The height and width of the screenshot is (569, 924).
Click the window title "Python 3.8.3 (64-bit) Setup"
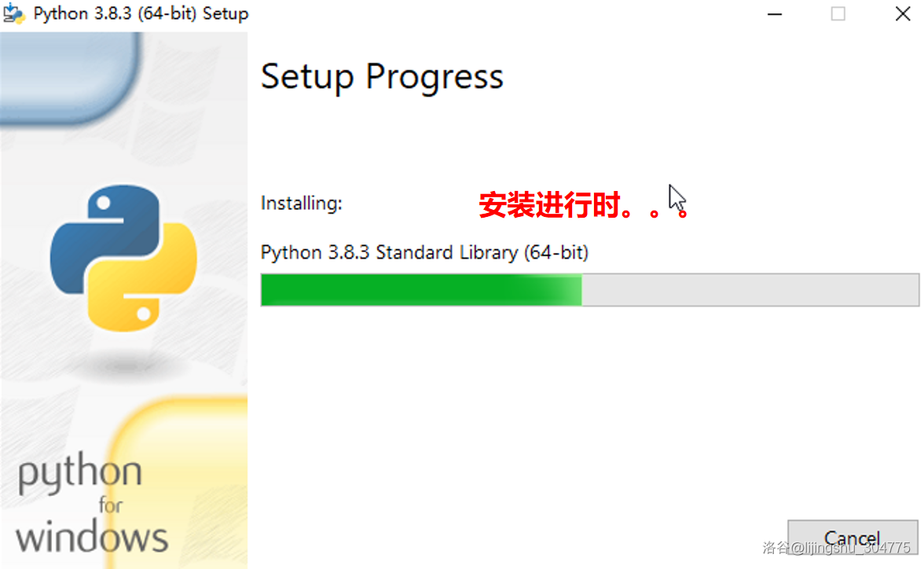pos(141,14)
